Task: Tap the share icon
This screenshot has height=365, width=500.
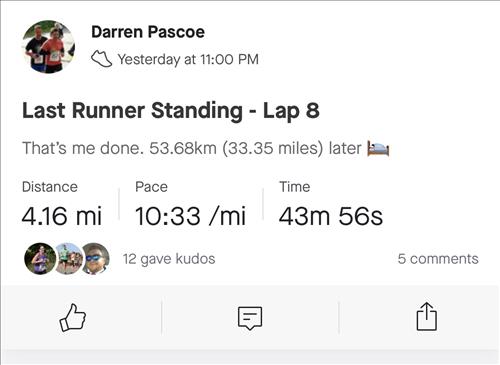Action: tap(427, 316)
